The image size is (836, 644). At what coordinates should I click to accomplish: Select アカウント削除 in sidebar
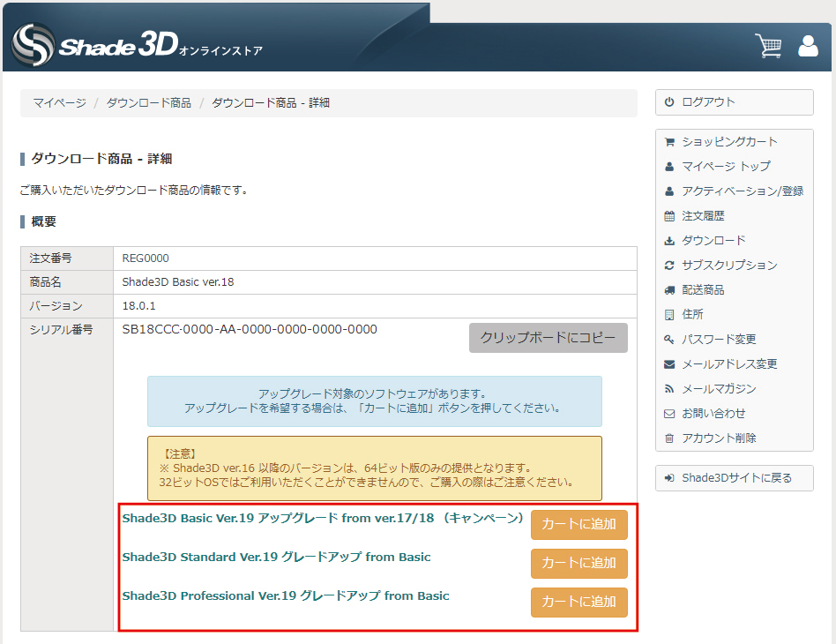coord(719,438)
